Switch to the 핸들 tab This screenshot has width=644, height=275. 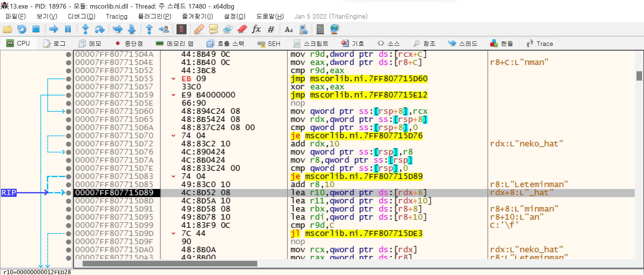pos(501,44)
